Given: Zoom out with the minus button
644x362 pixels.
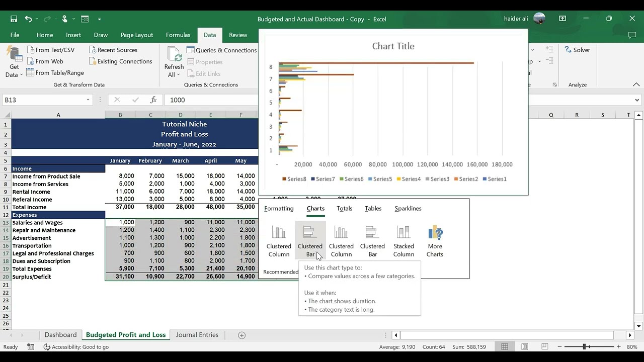Looking at the screenshot, I should [x=559, y=347].
